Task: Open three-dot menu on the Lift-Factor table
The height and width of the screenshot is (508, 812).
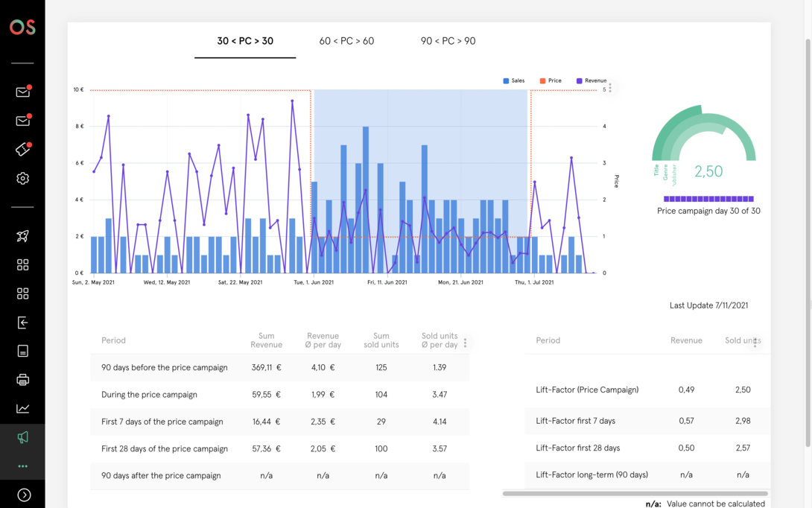Action: 755,343
